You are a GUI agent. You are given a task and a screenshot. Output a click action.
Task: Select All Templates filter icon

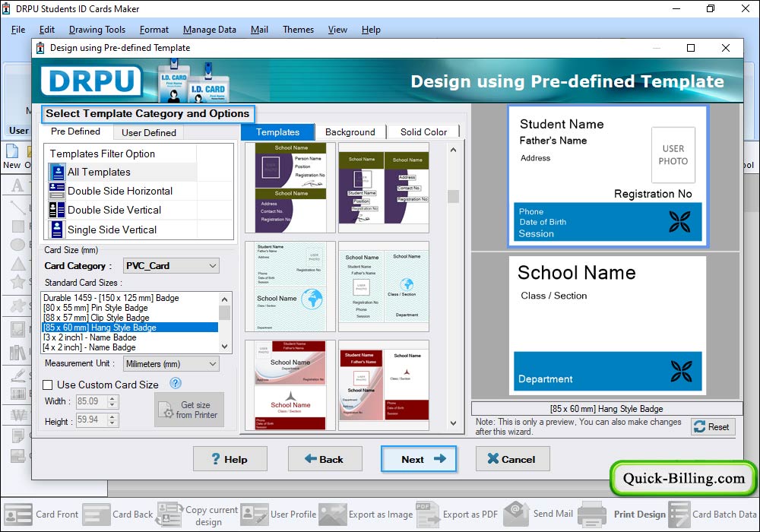click(x=57, y=172)
